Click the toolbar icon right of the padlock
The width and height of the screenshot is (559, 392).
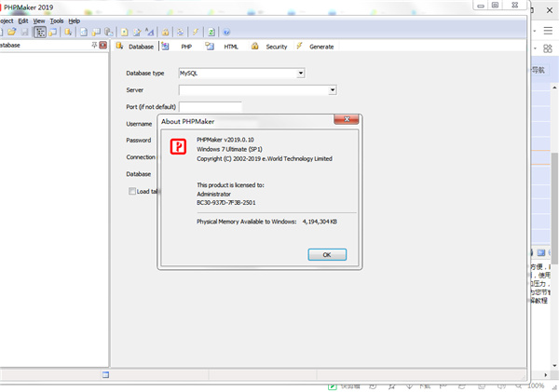tap(181, 32)
